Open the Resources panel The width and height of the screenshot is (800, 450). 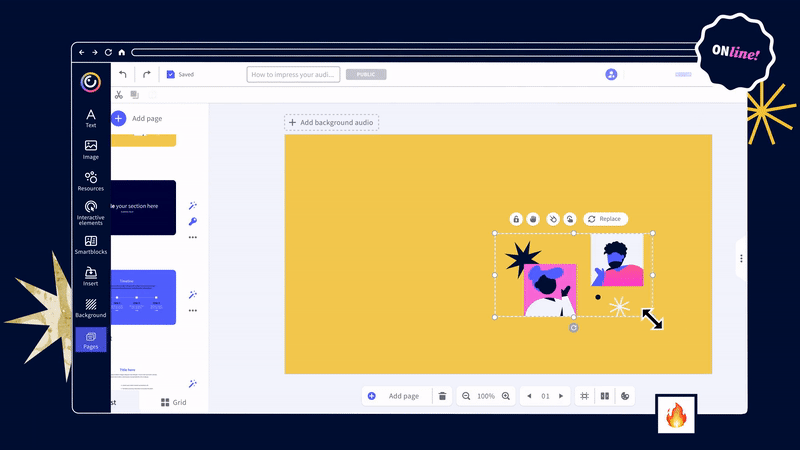coord(91,182)
